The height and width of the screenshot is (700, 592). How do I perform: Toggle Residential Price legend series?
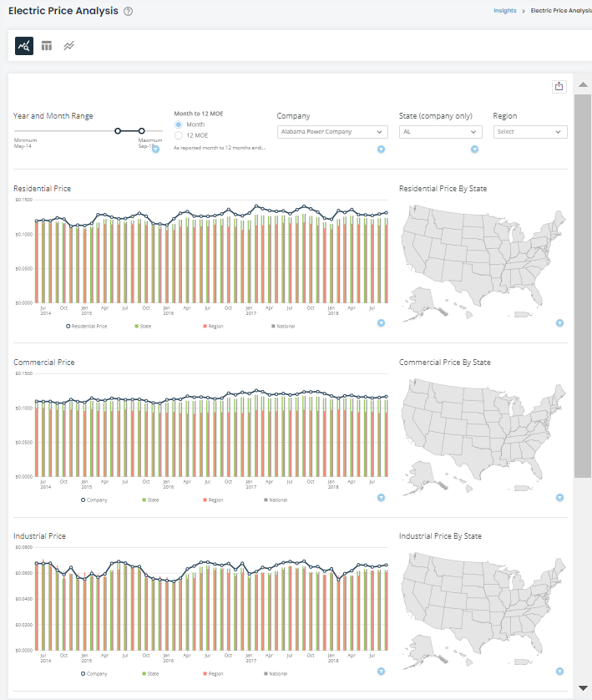87,327
